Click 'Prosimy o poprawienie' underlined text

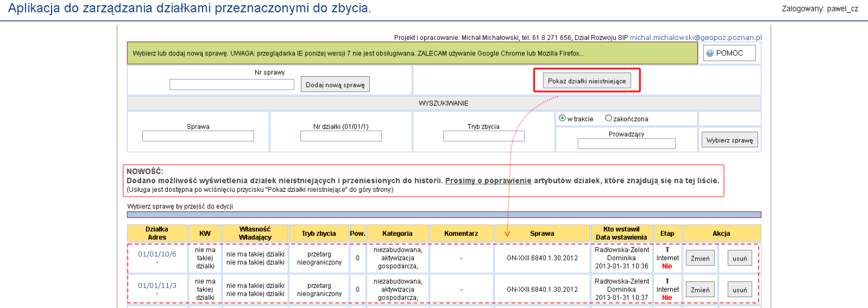click(488, 180)
